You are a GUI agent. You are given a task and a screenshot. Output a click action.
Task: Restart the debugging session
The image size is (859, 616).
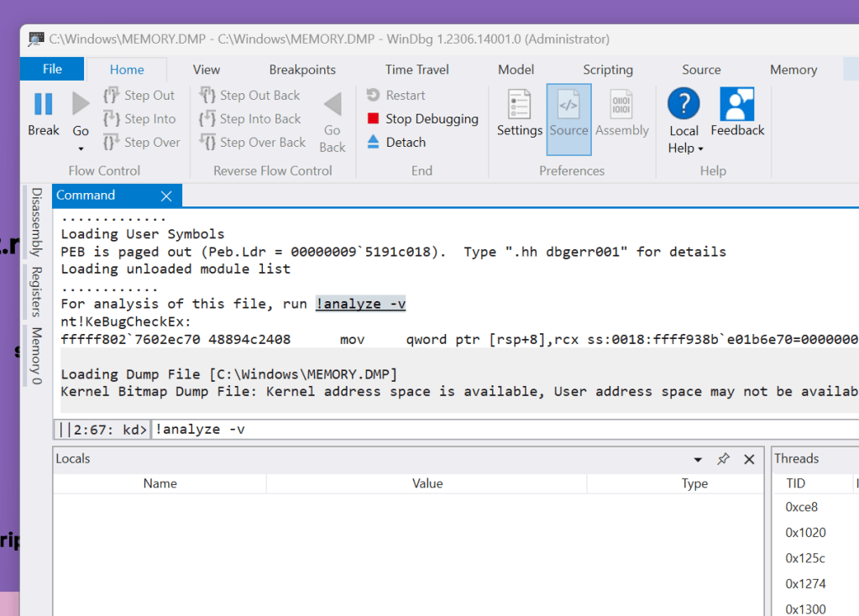tap(395, 96)
